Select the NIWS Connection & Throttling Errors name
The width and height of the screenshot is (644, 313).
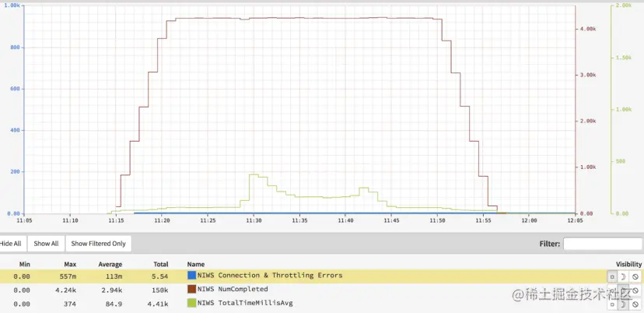pos(270,275)
